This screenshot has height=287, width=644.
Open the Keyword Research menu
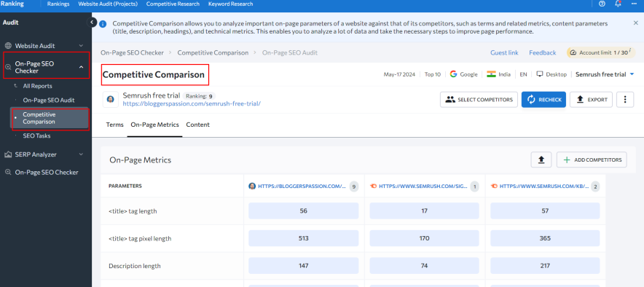(230, 4)
